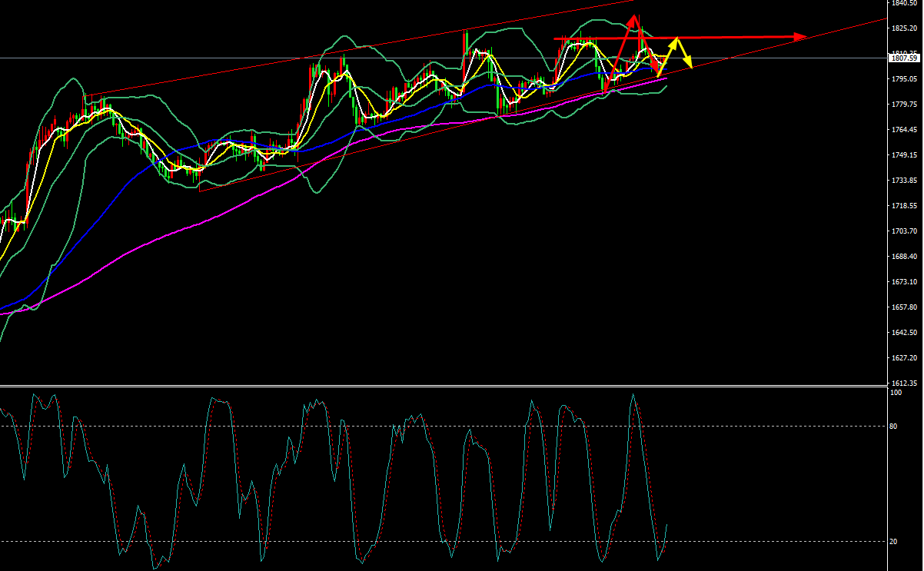Click the 1779.75 price axis label
The width and height of the screenshot is (924, 571).
coord(903,105)
